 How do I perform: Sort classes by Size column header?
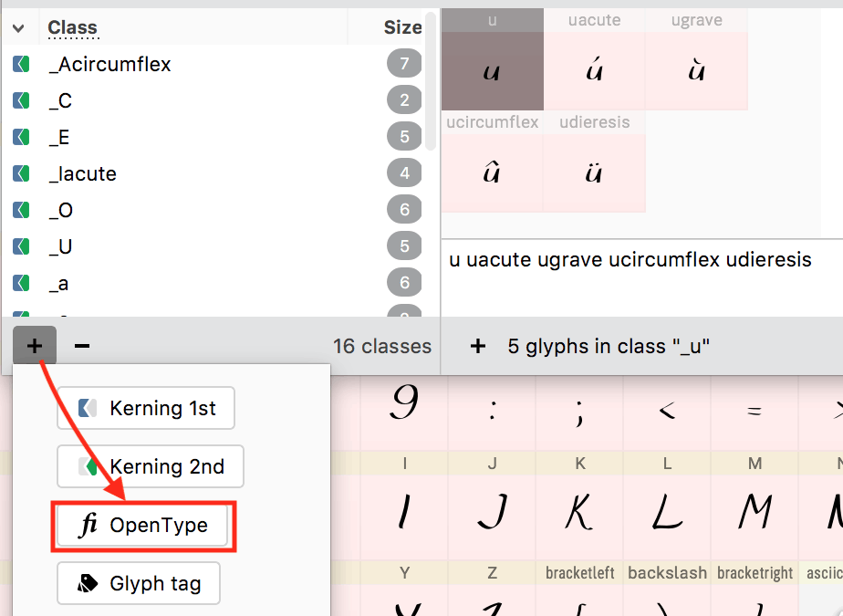pos(402,28)
